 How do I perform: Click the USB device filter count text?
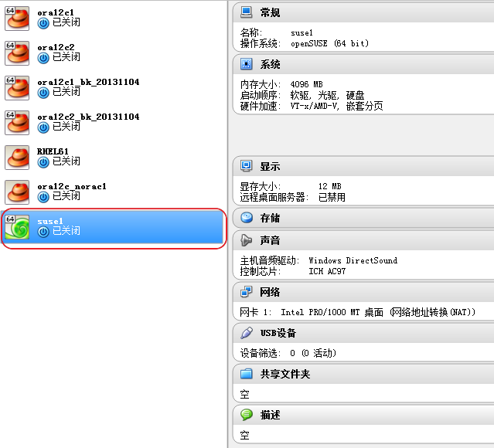(x=313, y=353)
